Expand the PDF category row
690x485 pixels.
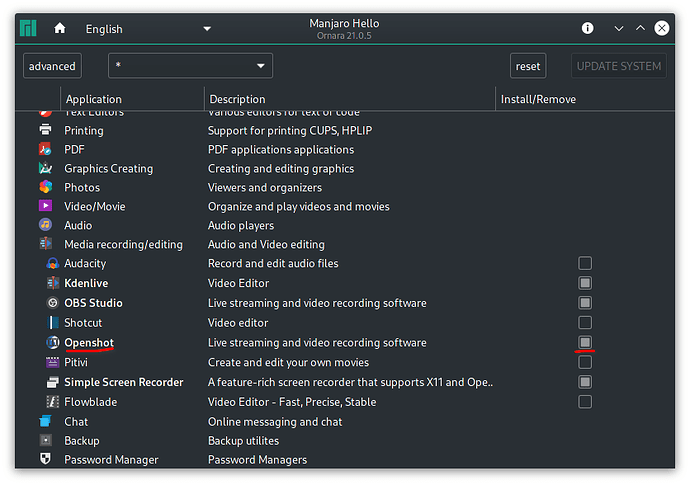345,149
